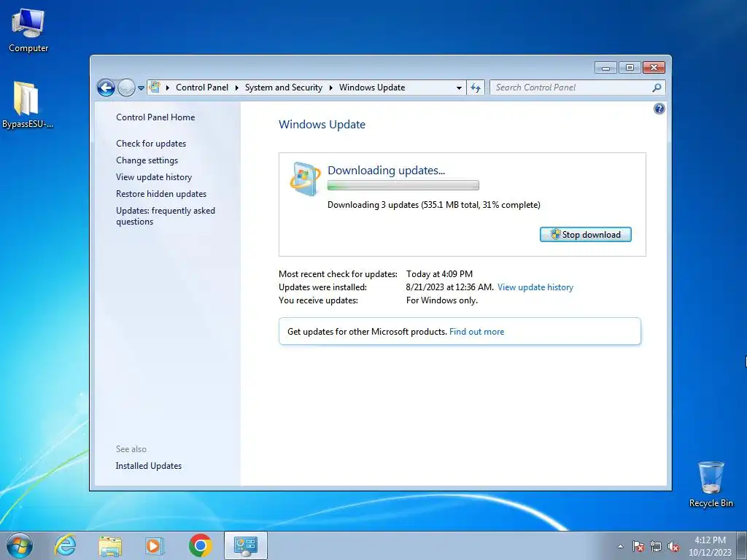Open Change settings
This screenshot has height=560, width=747.
(x=147, y=160)
